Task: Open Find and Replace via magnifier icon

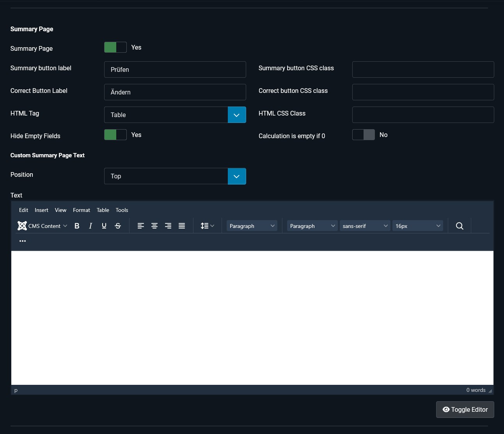Action: [x=459, y=226]
